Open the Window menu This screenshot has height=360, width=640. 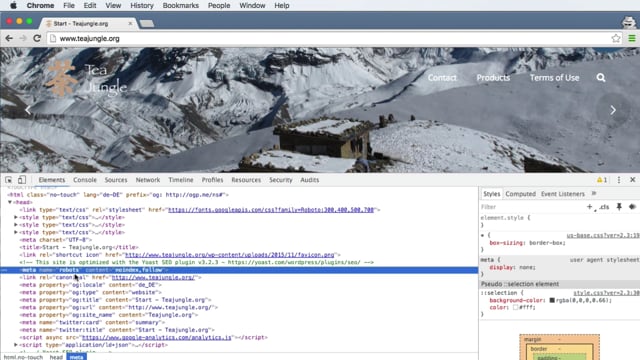252,5
